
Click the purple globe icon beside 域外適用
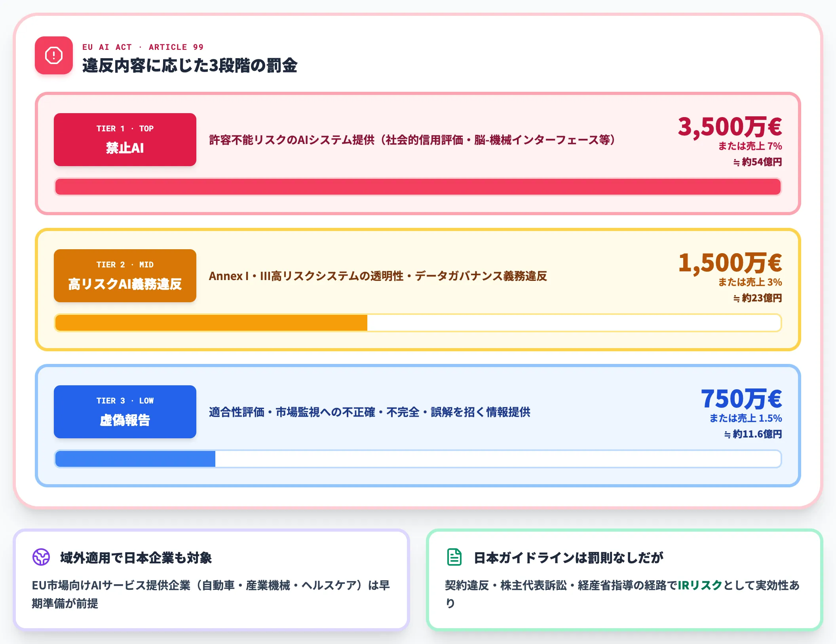[41, 557]
